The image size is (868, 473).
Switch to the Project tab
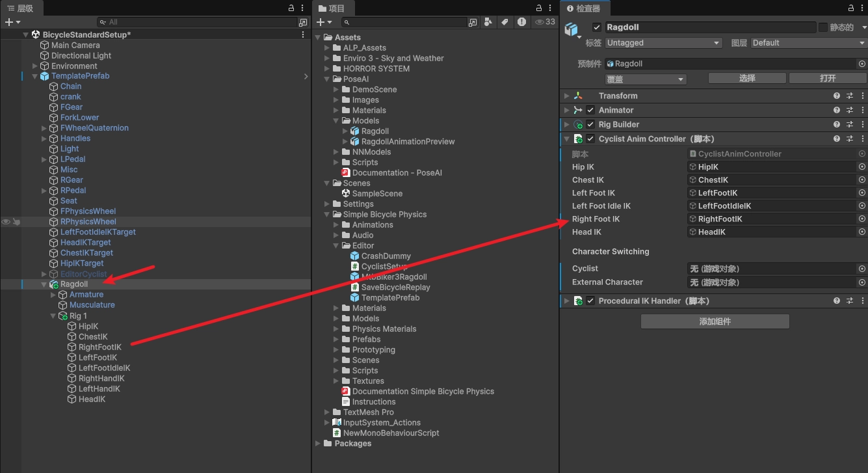[333, 8]
